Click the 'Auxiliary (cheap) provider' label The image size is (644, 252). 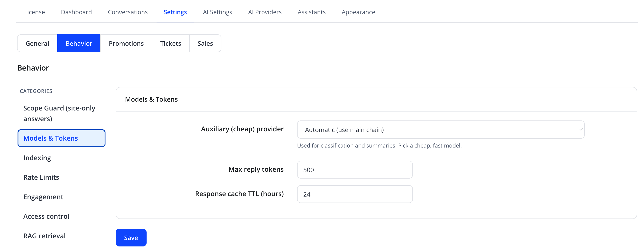point(242,129)
